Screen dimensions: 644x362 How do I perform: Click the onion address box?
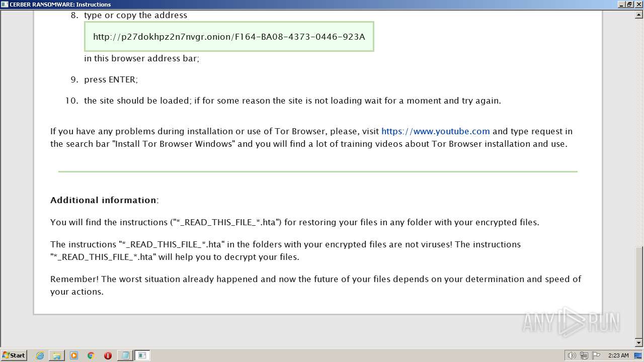229,36
